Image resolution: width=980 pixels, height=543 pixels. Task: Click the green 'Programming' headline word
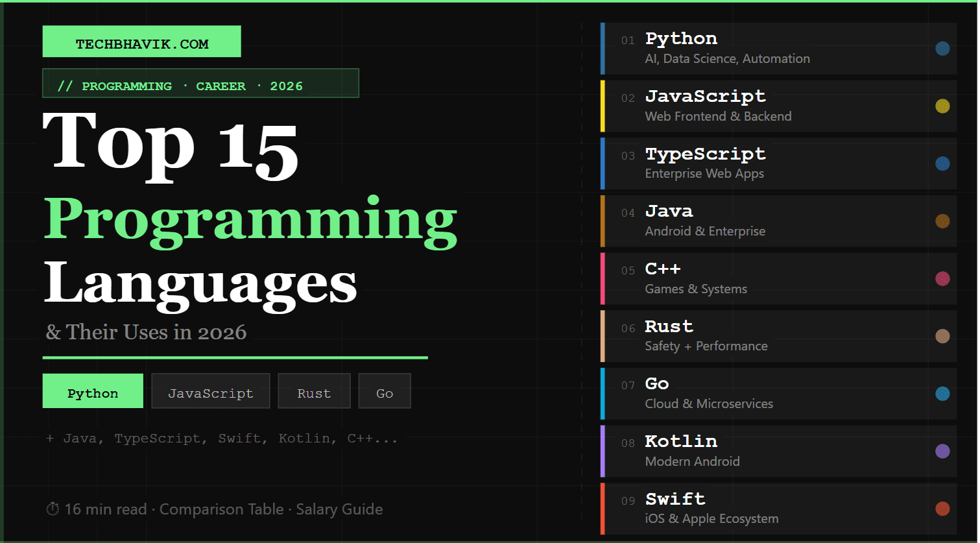pos(250,222)
